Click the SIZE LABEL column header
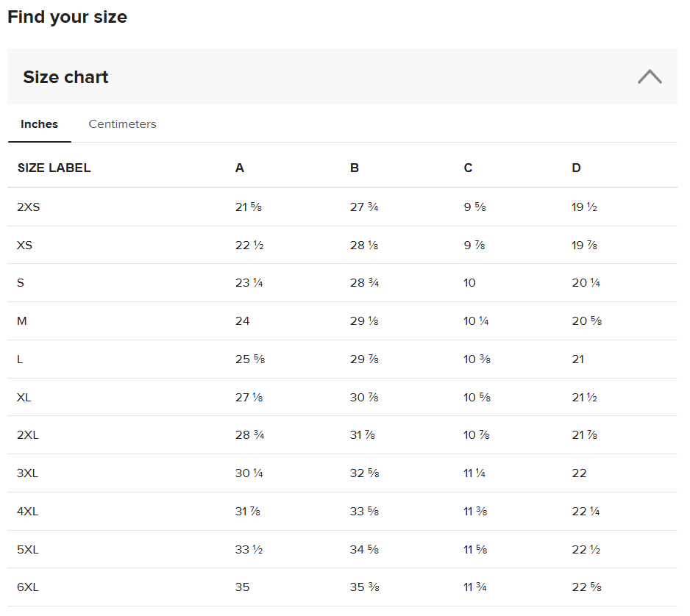Image resolution: width=690 pixels, height=616 pixels. [x=54, y=168]
